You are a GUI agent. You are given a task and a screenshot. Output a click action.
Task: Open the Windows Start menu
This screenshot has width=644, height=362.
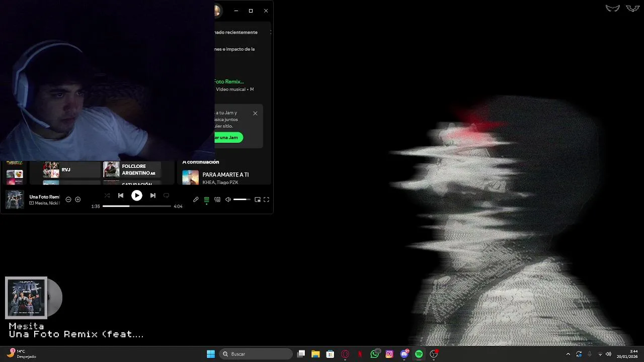tap(211, 354)
